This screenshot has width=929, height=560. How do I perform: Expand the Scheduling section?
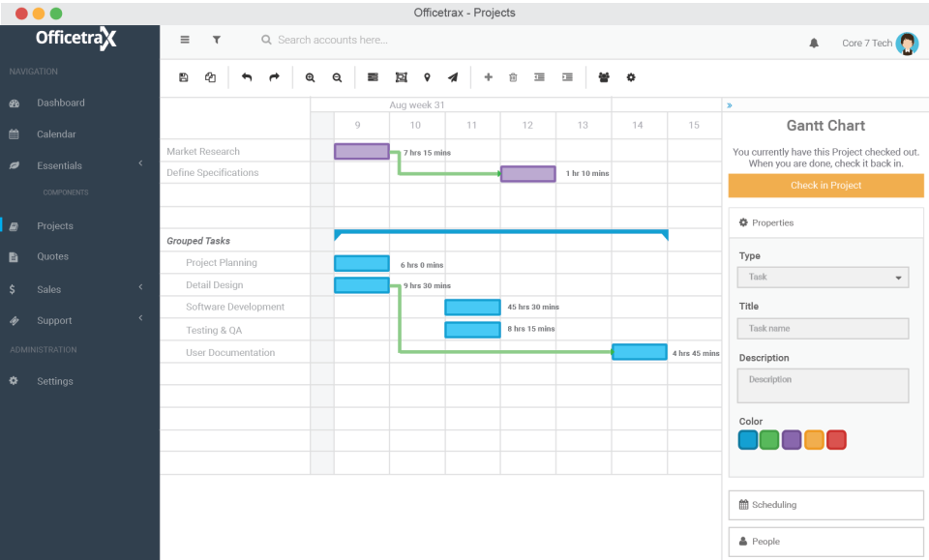(x=825, y=505)
